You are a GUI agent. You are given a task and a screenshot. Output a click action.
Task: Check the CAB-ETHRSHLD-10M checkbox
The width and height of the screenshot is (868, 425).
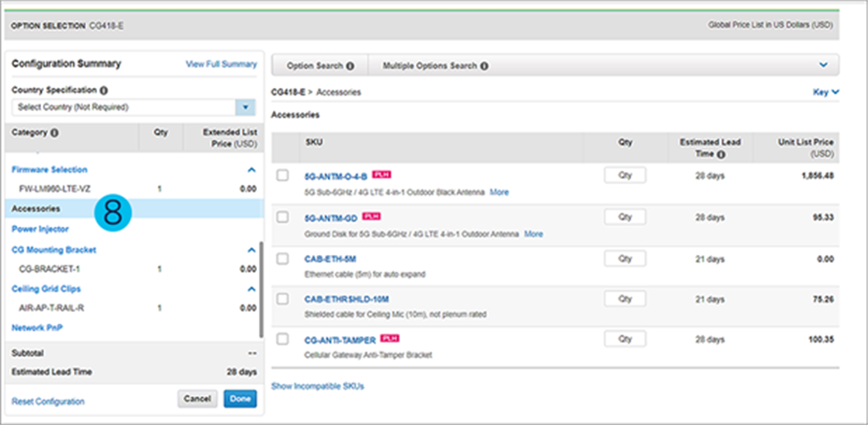tap(282, 299)
